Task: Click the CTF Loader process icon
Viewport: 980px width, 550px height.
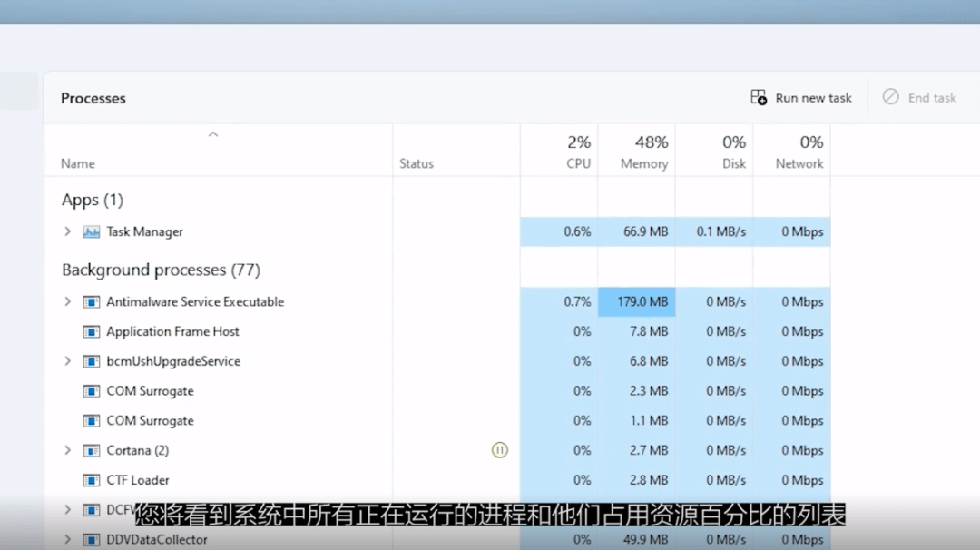Action: point(92,480)
